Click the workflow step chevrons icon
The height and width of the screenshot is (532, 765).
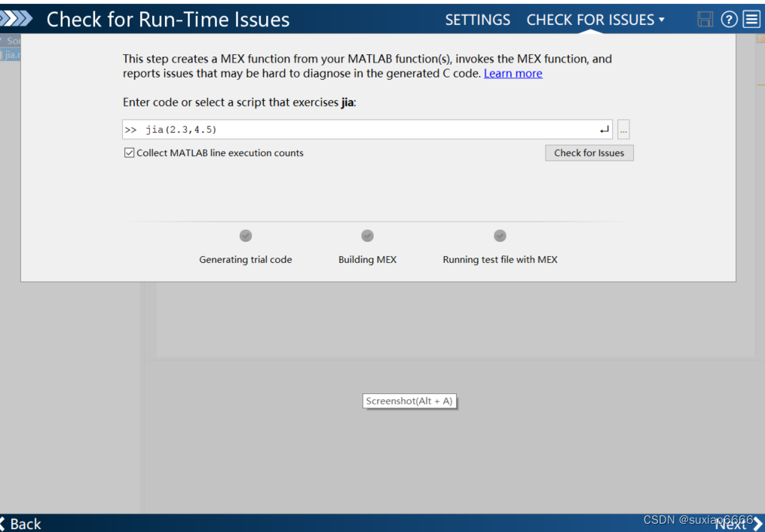click(x=16, y=19)
